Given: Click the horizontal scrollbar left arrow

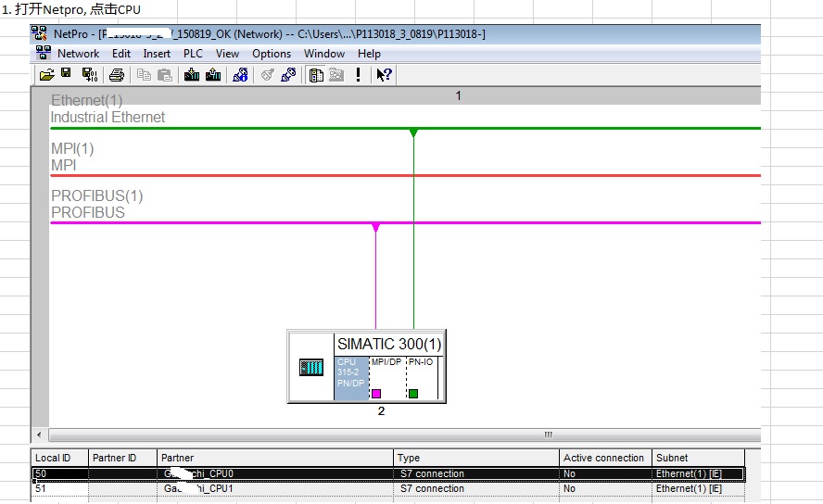Looking at the screenshot, I should point(39,435).
